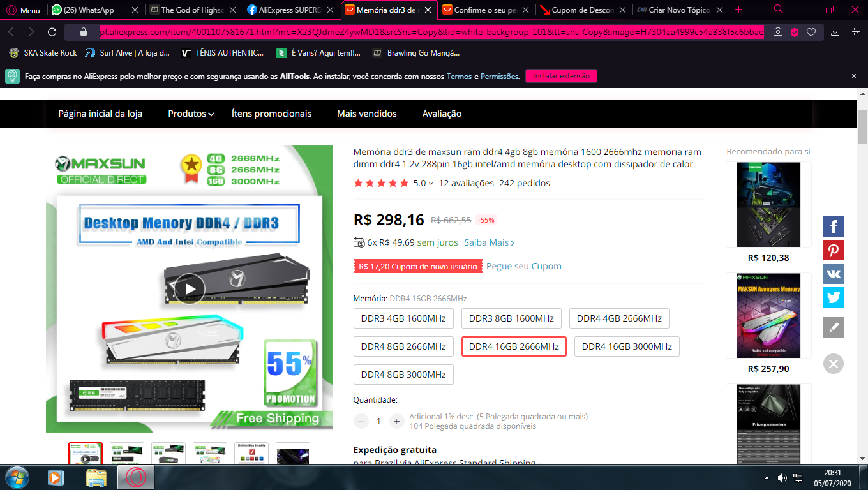
Task: Click the Pegue seu Cupom link
Action: tap(524, 266)
